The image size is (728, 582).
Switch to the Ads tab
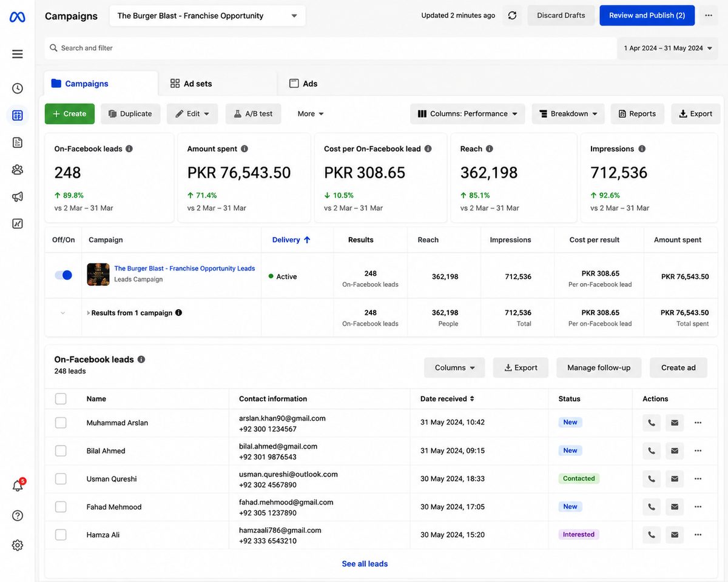303,84
